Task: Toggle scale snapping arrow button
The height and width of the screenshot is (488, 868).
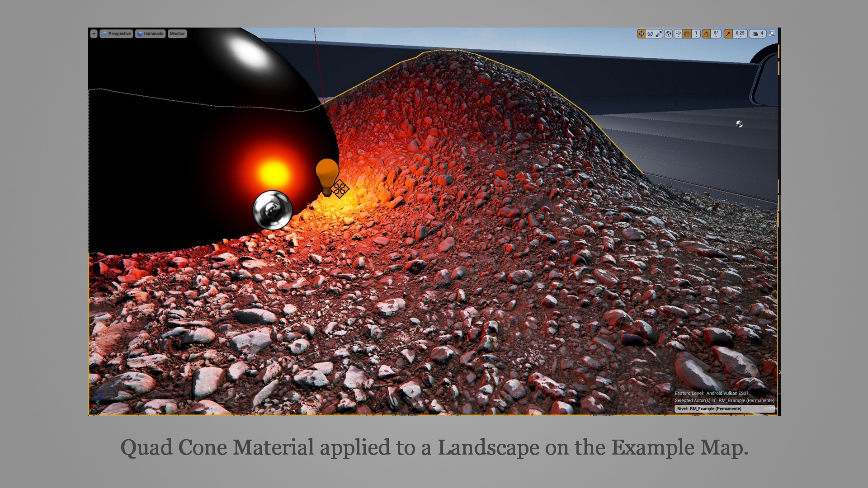Action: pyautogui.click(x=728, y=34)
